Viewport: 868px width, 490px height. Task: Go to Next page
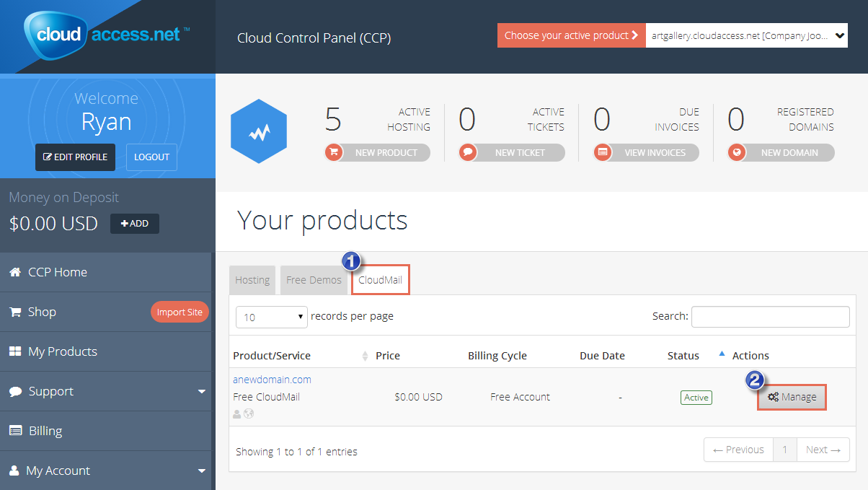(x=823, y=450)
